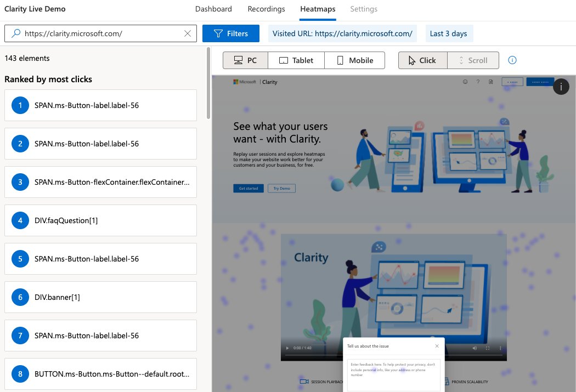Click the solid blue header button in preview
Image resolution: width=576 pixels, height=392 pixels.
[540, 82]
